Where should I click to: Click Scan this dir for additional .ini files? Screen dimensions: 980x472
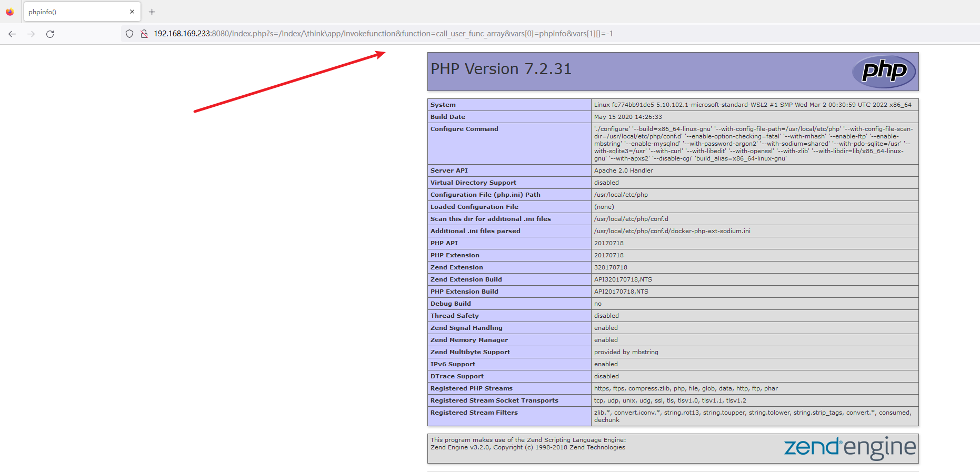coord(491,219)
